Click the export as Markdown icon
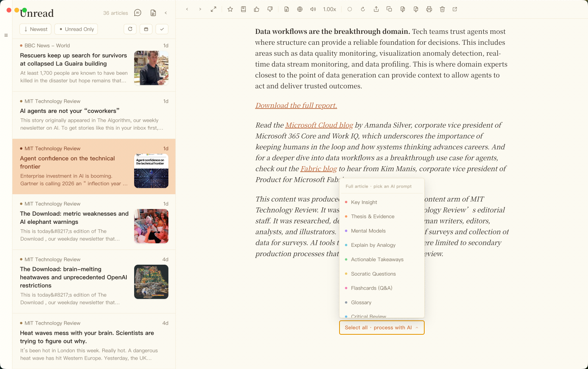Image resolution: width=588 pixels, height=369 pixels. [x=402, y=9]
